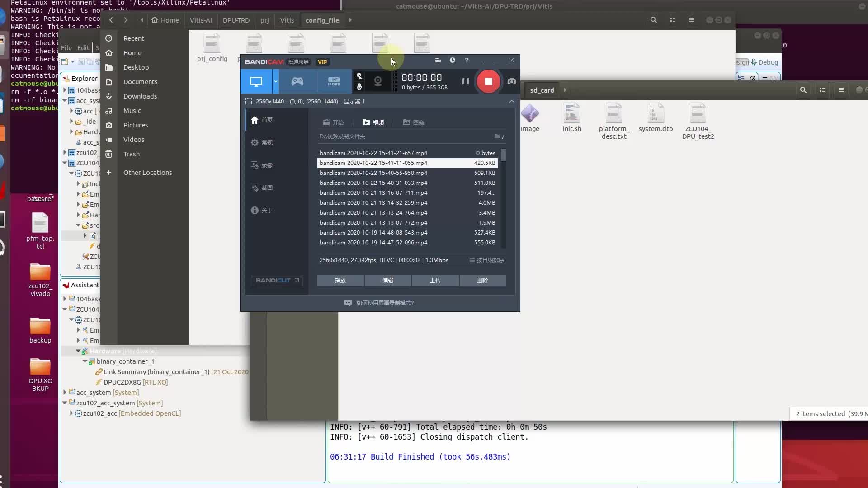This screenshot has width=868, height=488.
Task: Click the 播放 play button
Action: pos(340,280)
